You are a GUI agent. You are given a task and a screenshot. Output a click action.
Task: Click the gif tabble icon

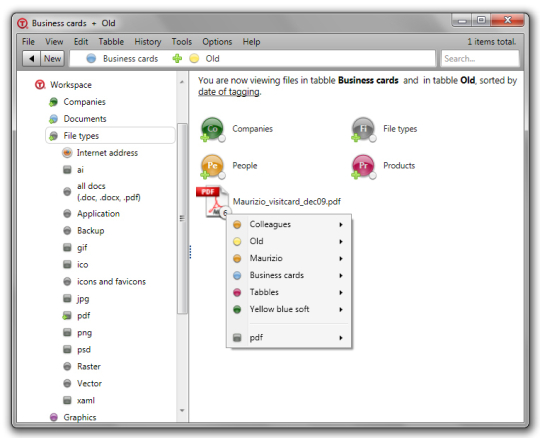(67, 248)
